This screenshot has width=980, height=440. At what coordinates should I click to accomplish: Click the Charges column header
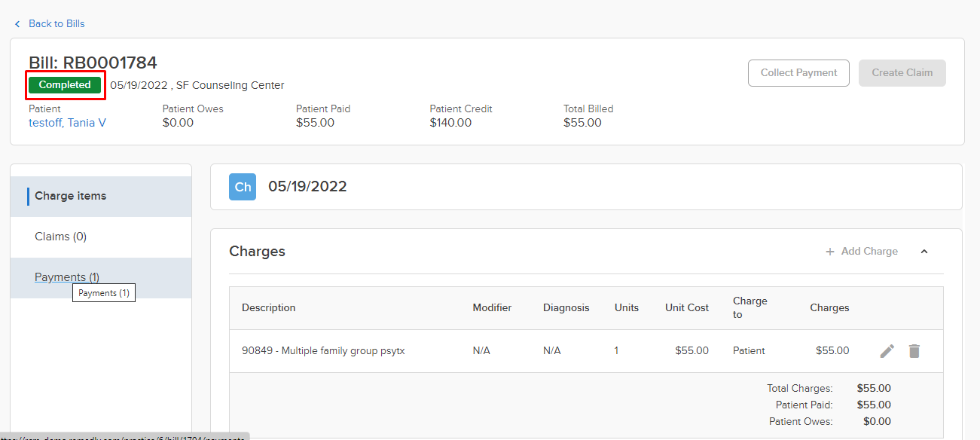(x=829, y=307)
